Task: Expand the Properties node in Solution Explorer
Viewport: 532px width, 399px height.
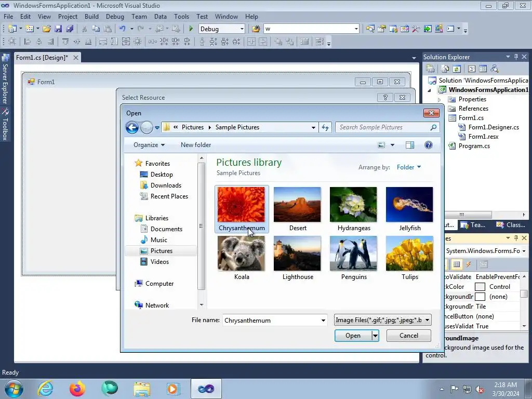Action: (439, 100)
